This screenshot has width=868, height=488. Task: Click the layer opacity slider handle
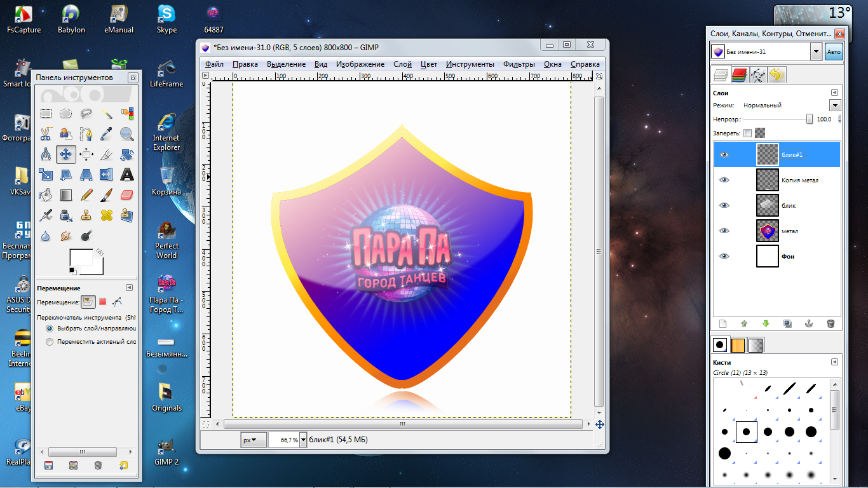pyautogui.click(x=810, y=119)
